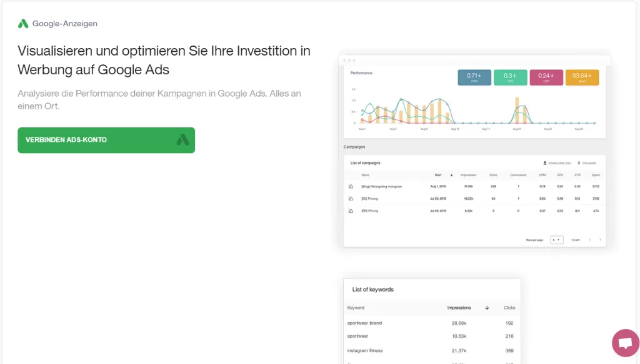640x364 pixels.
Task: Go to previous page of campaigns
Action: [589, 240]
